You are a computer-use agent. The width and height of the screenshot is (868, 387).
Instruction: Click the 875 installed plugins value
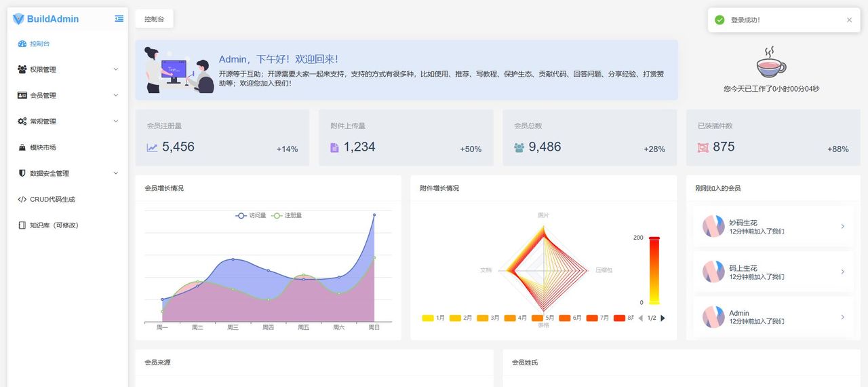[x=724, y=147]
